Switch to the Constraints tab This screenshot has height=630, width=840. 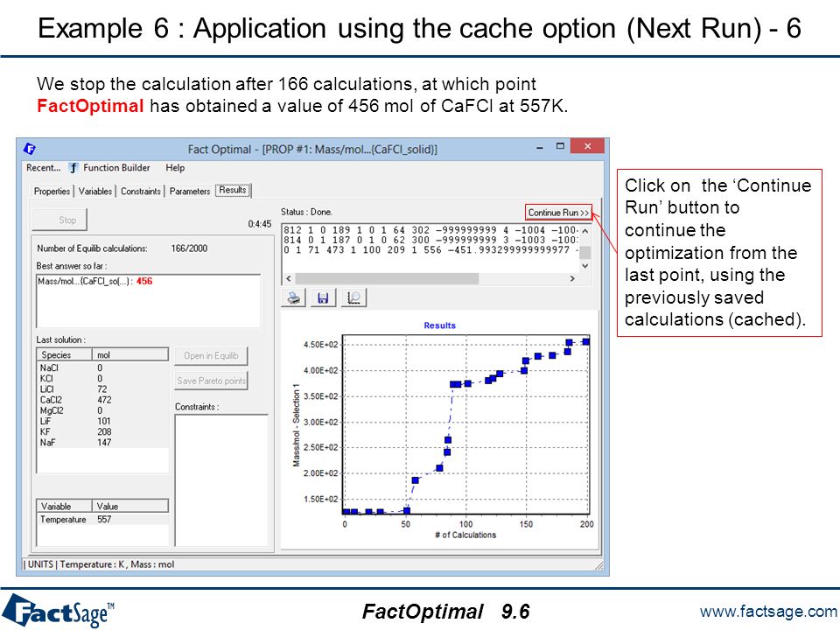[x=140, y=192]
